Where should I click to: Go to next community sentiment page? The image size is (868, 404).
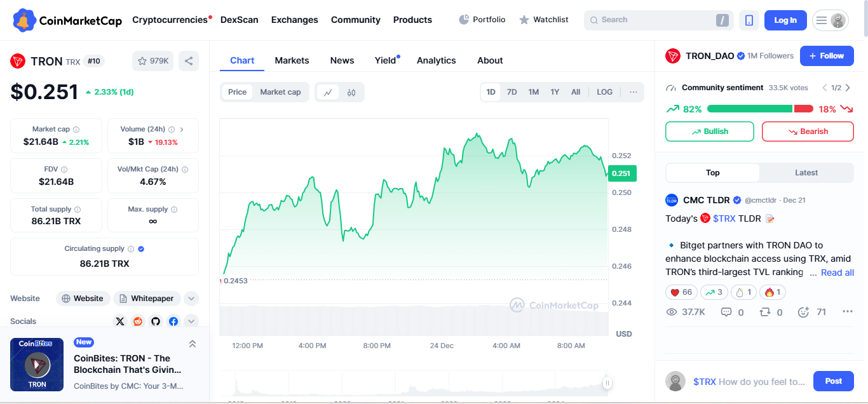click(x=848, y=88)
